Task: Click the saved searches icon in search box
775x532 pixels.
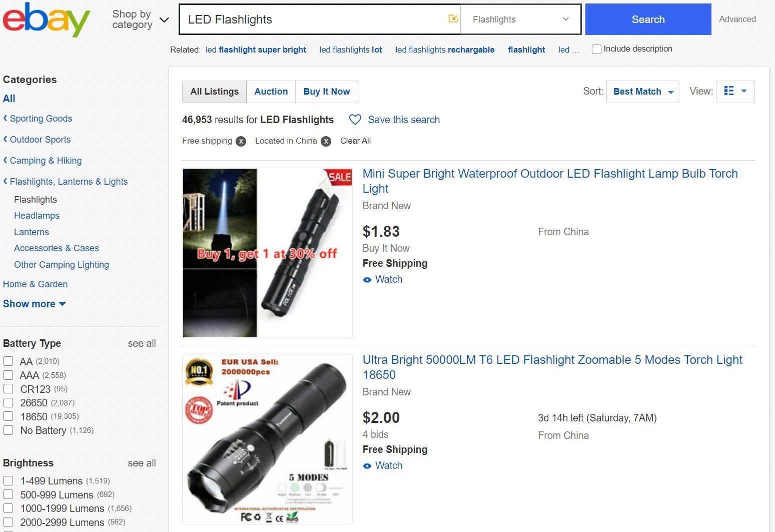Action: click(x=453, y=19)
